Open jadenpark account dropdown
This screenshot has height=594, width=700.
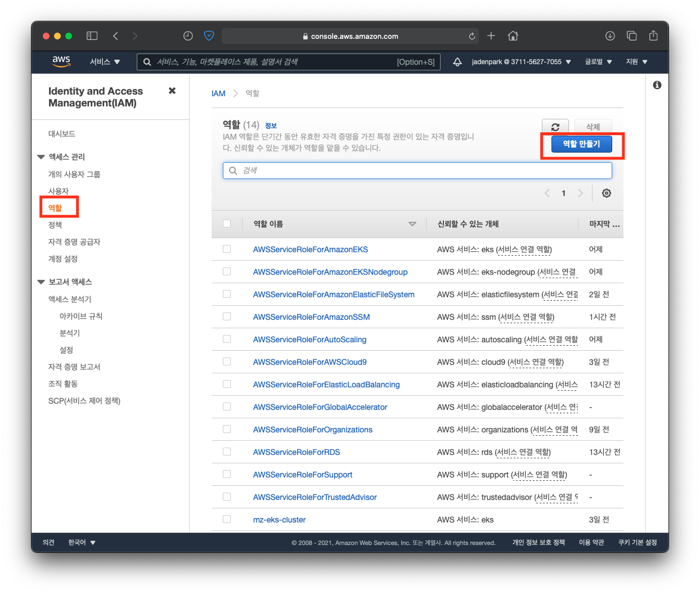click(x=521, y=62)
